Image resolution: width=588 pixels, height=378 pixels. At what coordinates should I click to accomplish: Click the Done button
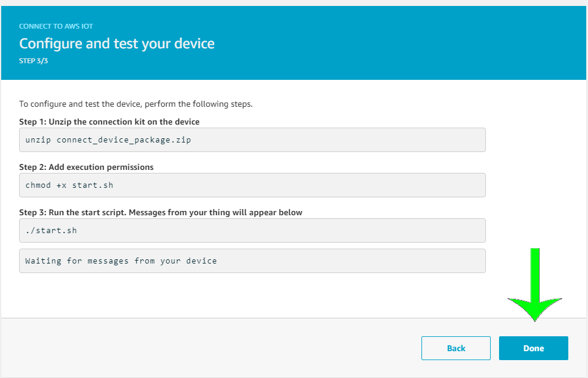click(533, 348)
